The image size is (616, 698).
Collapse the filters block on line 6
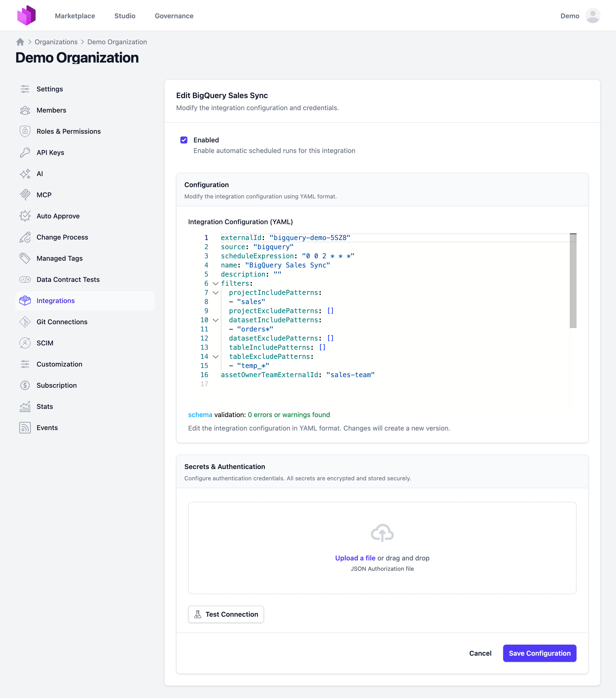(x=215, y=283)
